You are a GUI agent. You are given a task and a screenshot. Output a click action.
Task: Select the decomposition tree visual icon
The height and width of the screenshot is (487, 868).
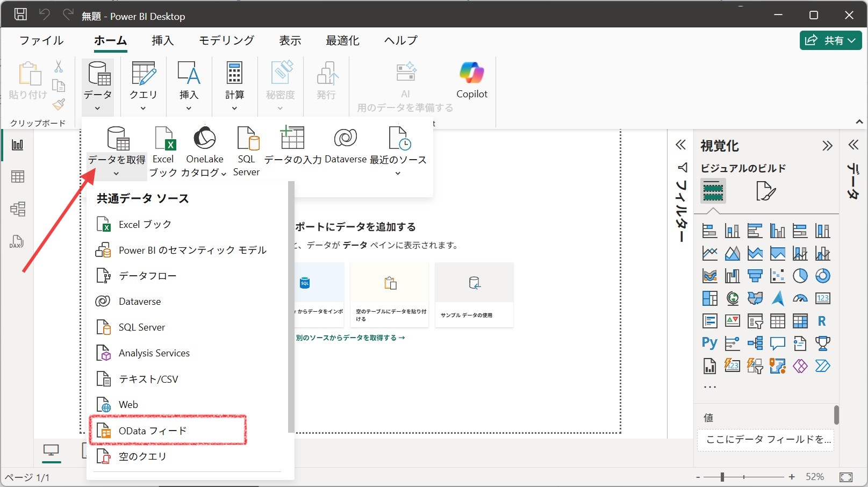[x=755, y=343]
